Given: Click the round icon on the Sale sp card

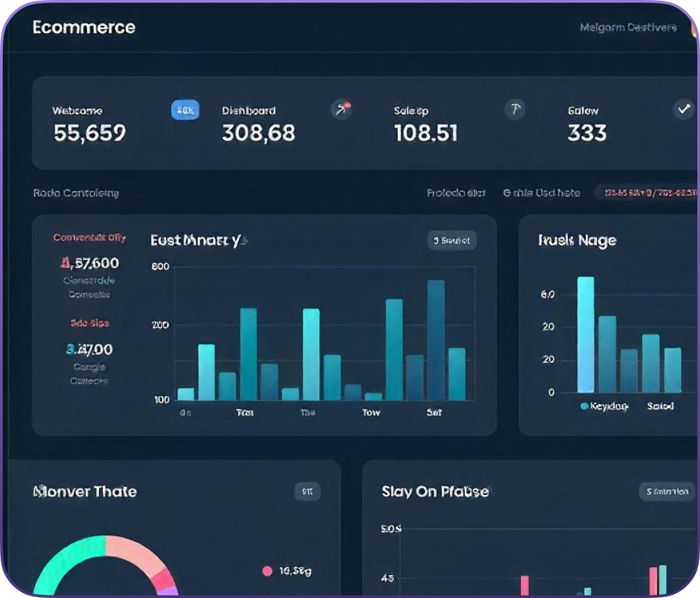Looking at the screenshot, I should 514,109.
